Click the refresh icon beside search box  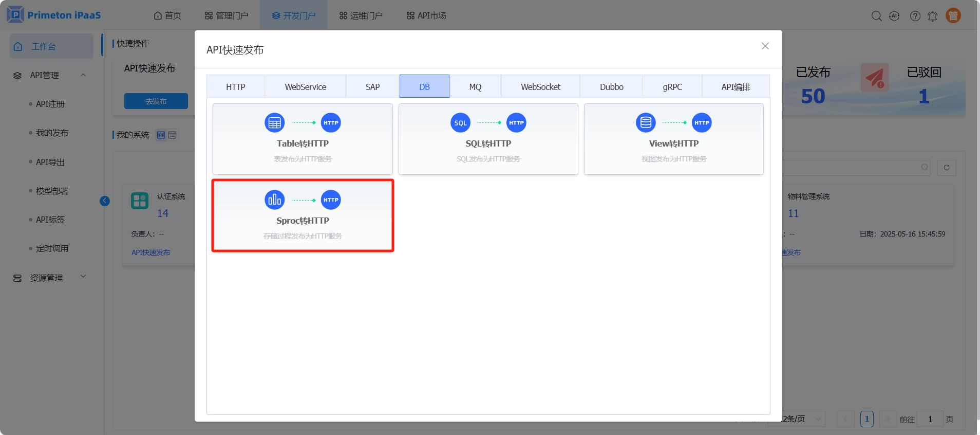click(946, 168)
